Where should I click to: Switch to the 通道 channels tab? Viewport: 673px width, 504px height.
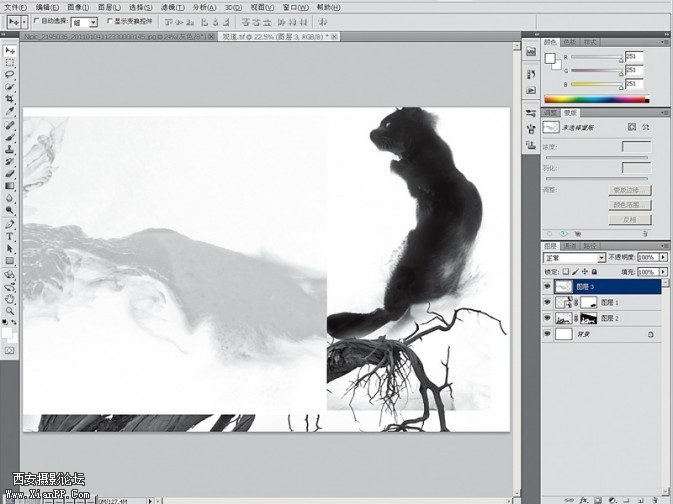tap(570, 246)
